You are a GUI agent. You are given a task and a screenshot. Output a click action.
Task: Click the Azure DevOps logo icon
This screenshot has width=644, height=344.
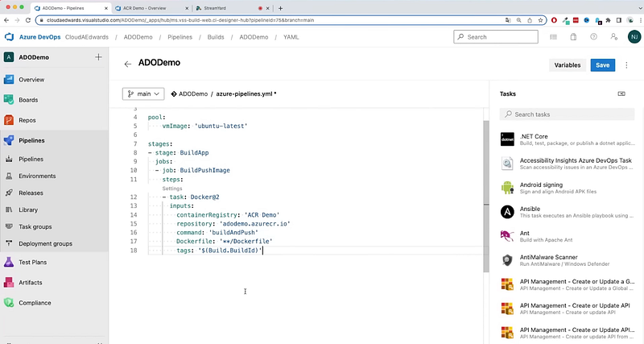click(9, 37)
